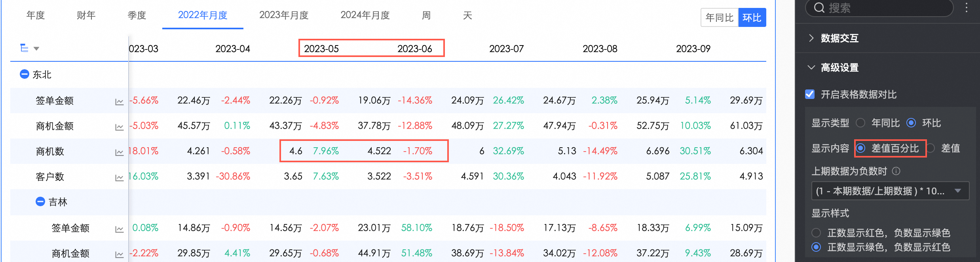
Task: Open trend chart icon for 东北 商机金额
Action: point(119,127)
